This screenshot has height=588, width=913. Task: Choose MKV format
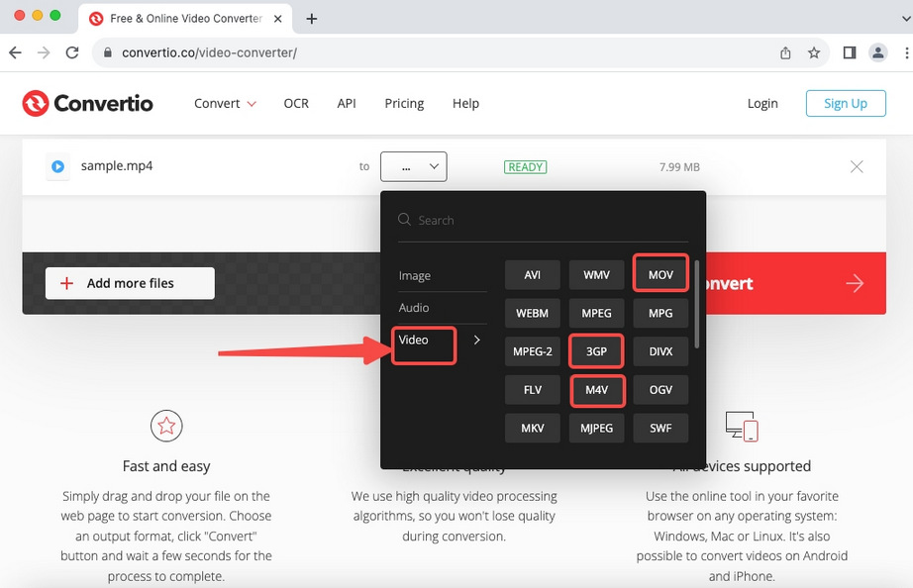[x=532, y=428]
